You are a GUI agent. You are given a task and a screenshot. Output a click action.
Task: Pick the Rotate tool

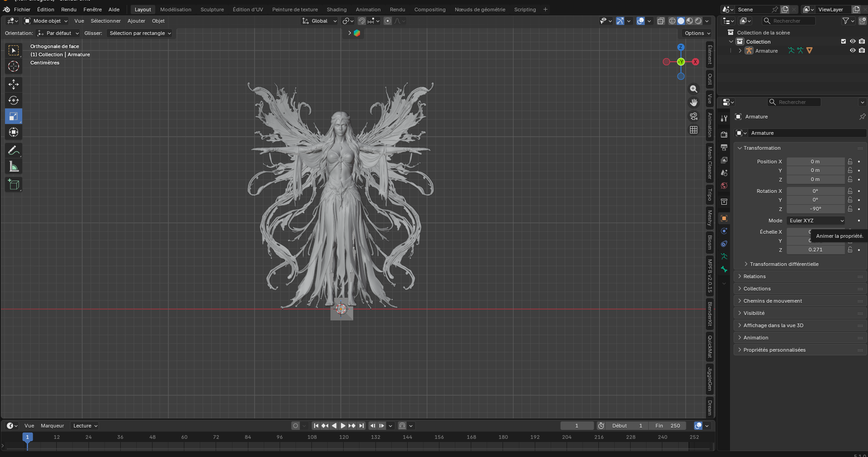(14, 100)
